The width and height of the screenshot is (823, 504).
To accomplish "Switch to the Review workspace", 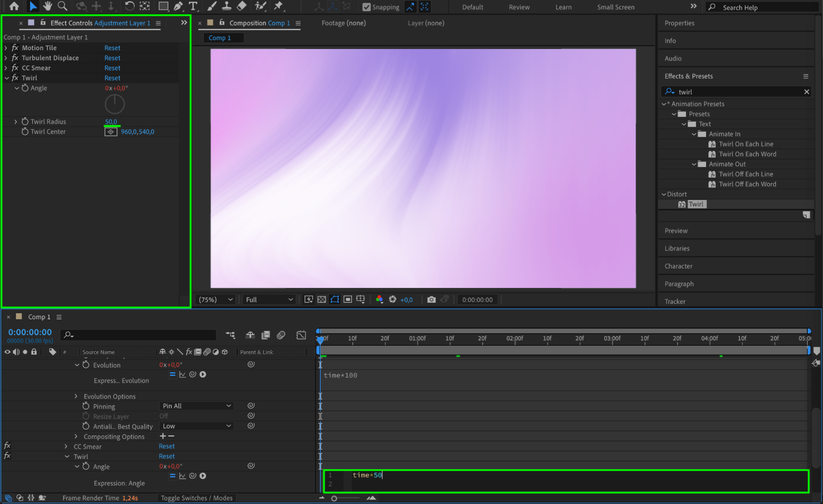I will [x=519, y=7].
